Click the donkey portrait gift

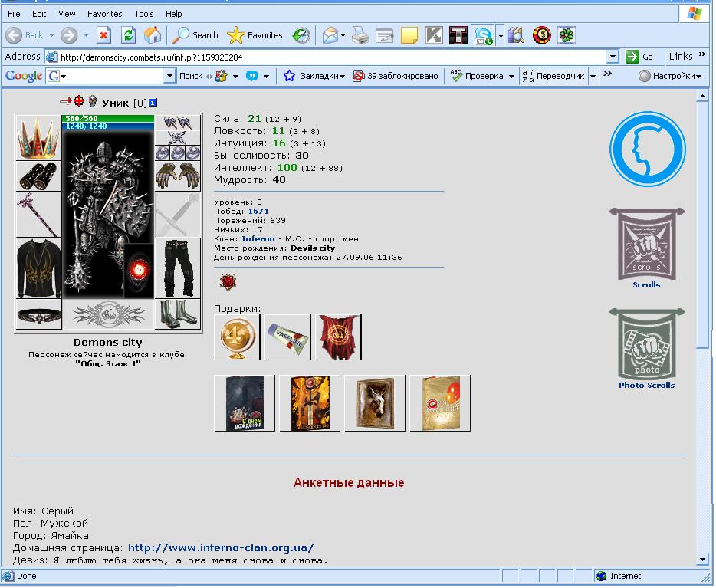[x=375, y=403]
